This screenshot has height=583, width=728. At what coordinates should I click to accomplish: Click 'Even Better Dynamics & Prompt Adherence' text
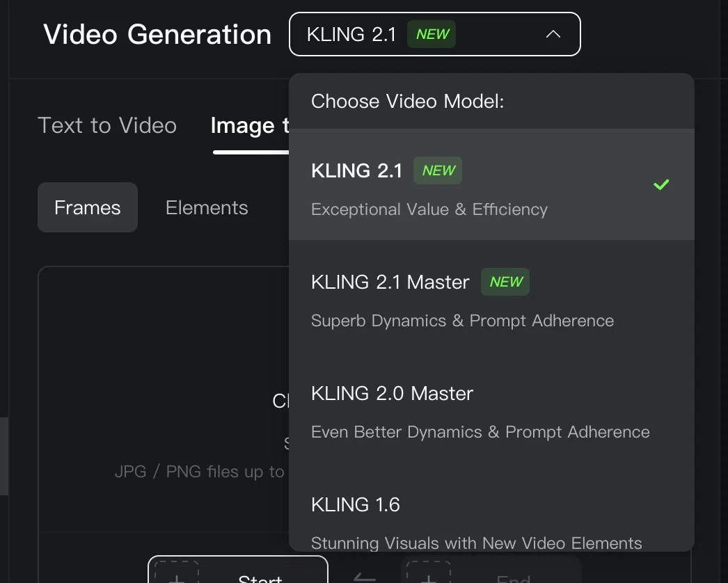[480, 432]
